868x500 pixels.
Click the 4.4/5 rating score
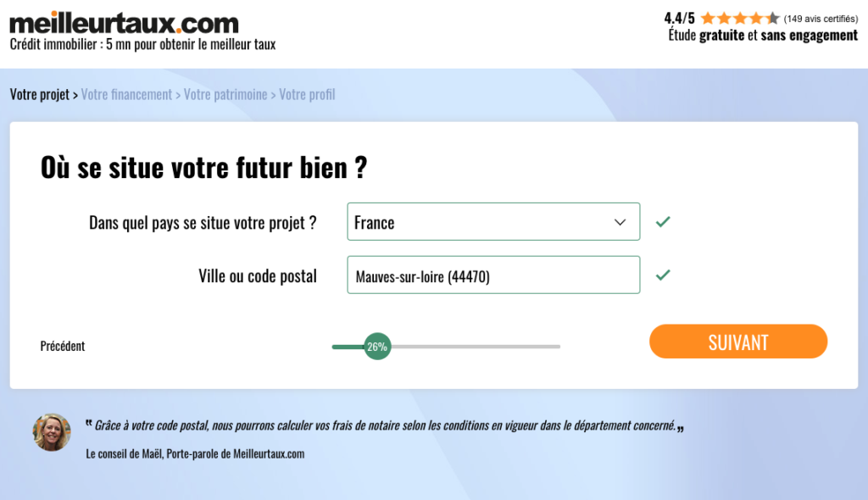(679, 18)
